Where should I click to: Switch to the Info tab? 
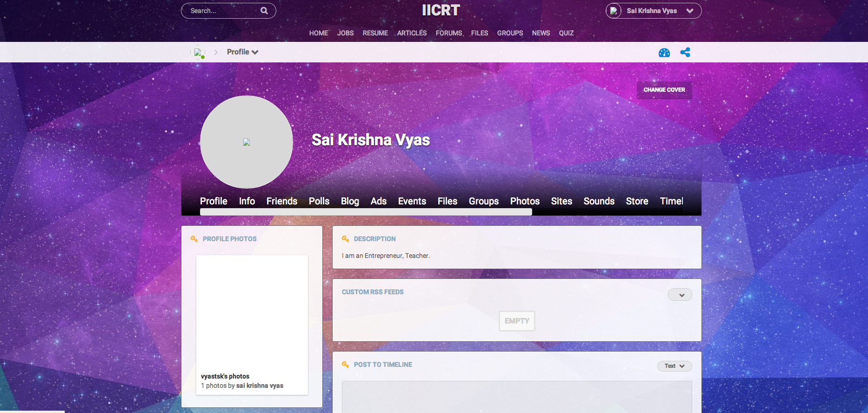[247, 201]
